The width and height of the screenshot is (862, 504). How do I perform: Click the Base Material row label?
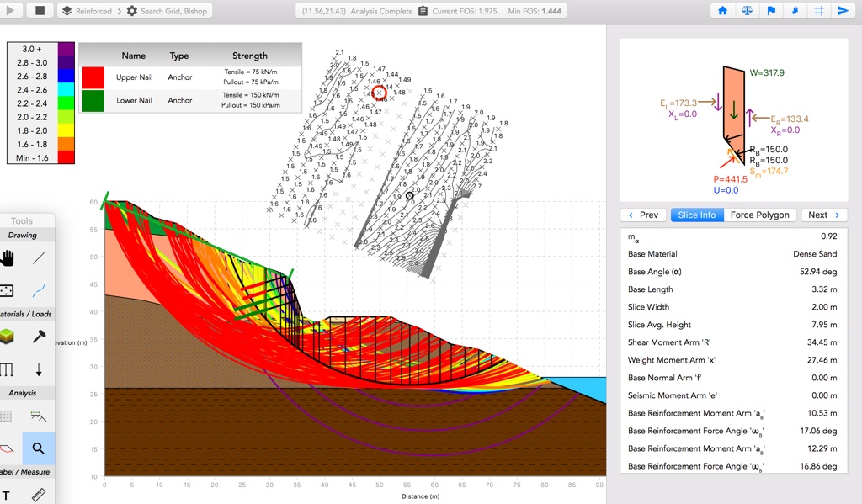(x=652, y=254)
